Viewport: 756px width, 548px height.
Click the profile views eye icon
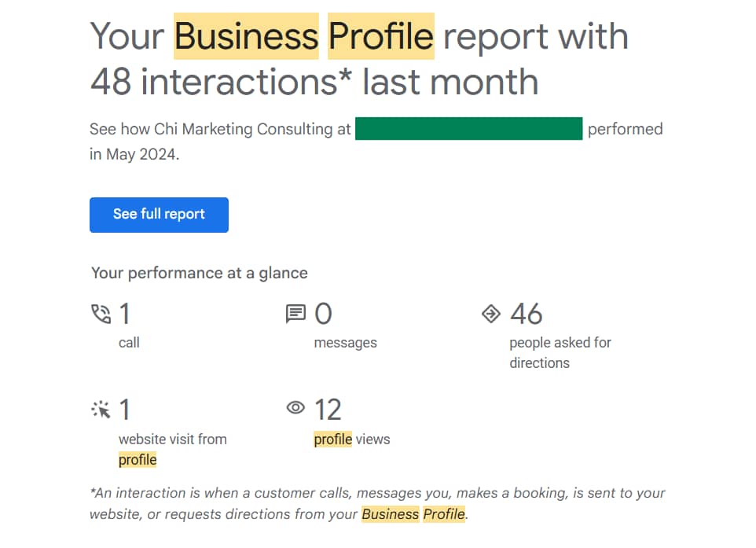[295, 407]
